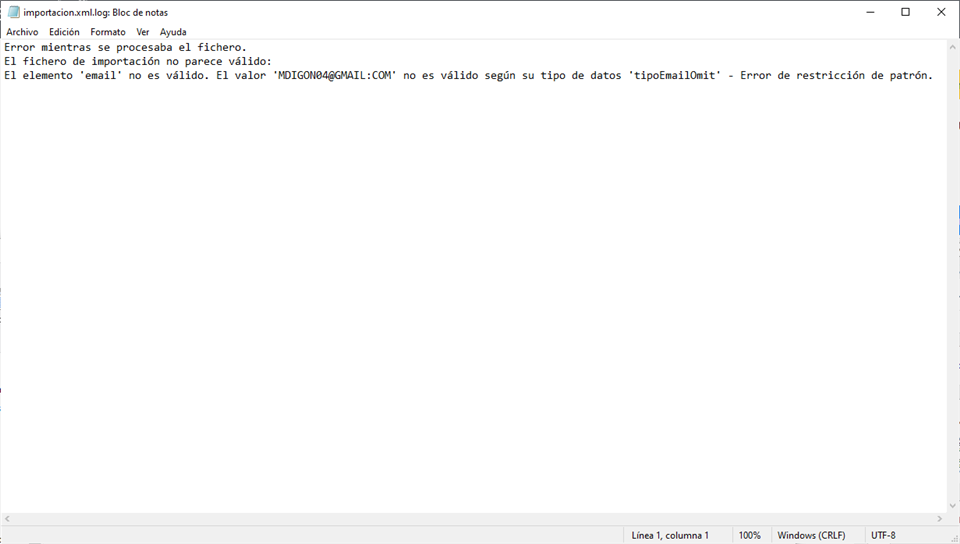Open the Ayuda menu
This screenshot has height=544, width=960.
click(x=173, y=32)
